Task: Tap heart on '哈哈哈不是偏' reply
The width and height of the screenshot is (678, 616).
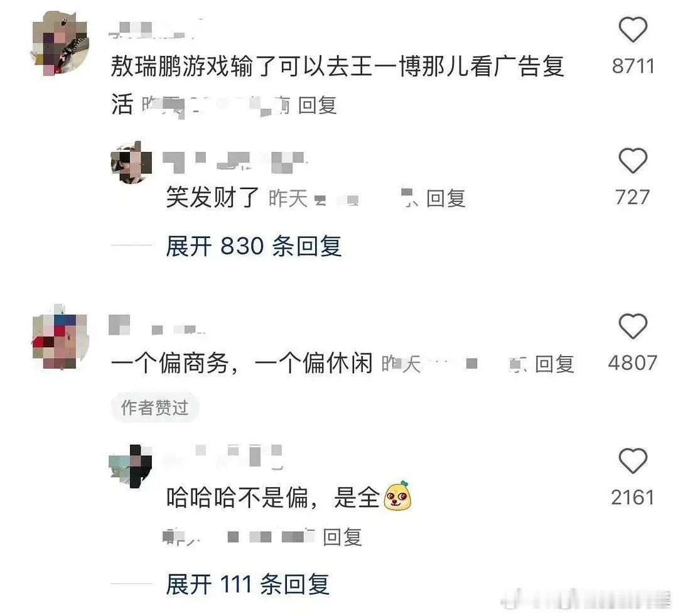Action: [633, 461]
